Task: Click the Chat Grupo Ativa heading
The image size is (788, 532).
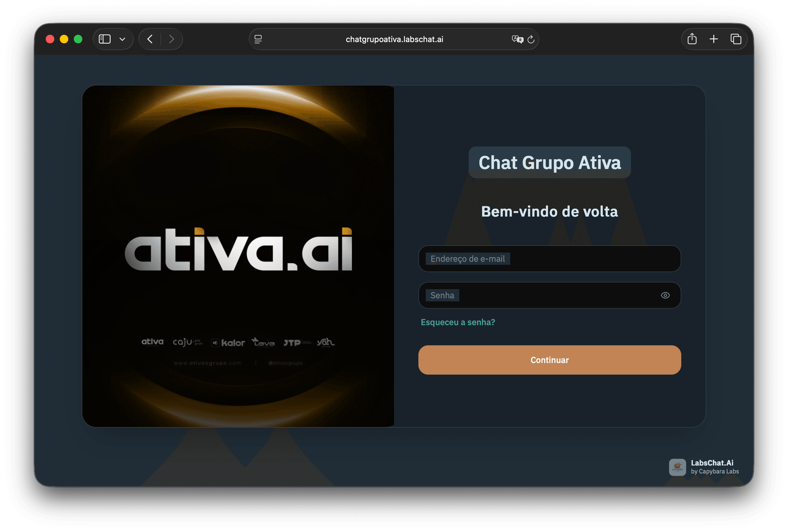Action: pos(550,162)
